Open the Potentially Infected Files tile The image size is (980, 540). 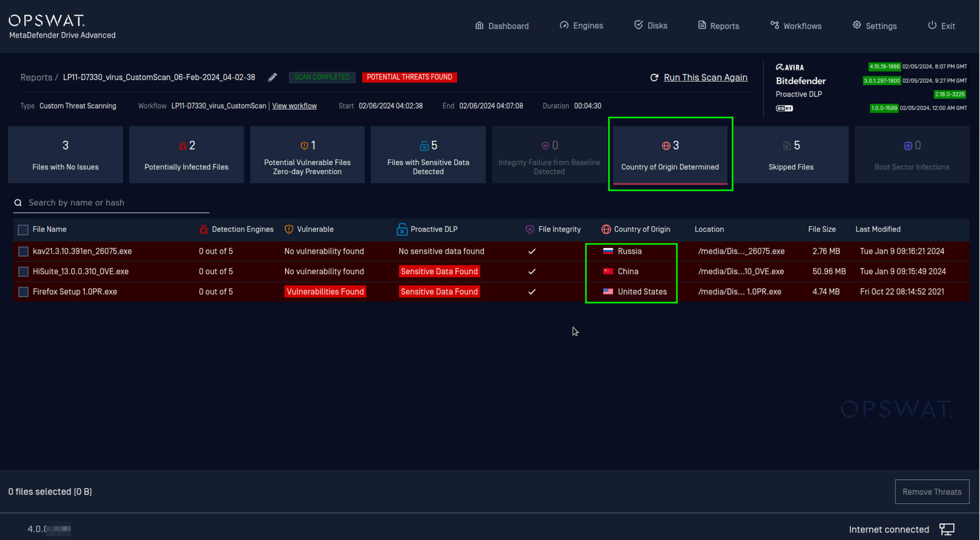click(186, 155)
